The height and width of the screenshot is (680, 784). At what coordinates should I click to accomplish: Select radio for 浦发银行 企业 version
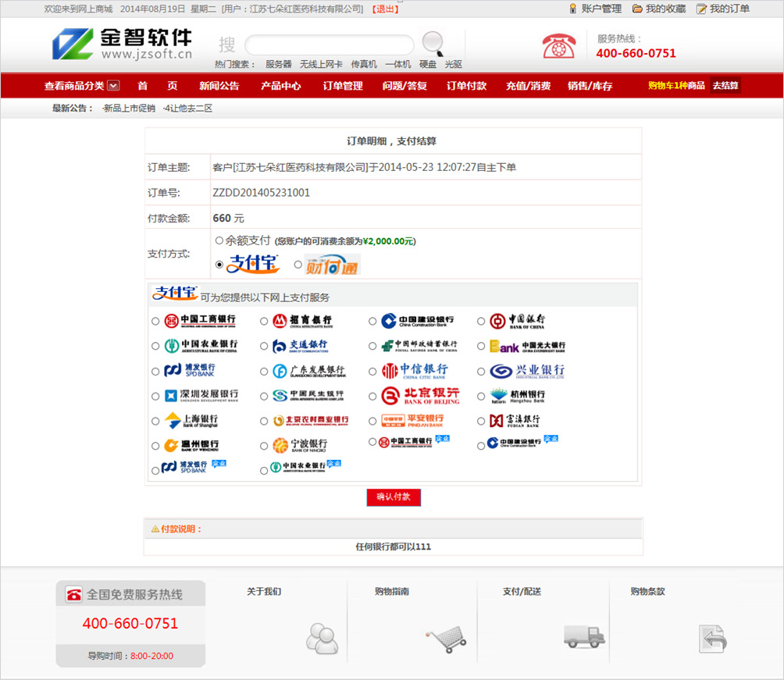pyautogui.click(x=155, y=471)
